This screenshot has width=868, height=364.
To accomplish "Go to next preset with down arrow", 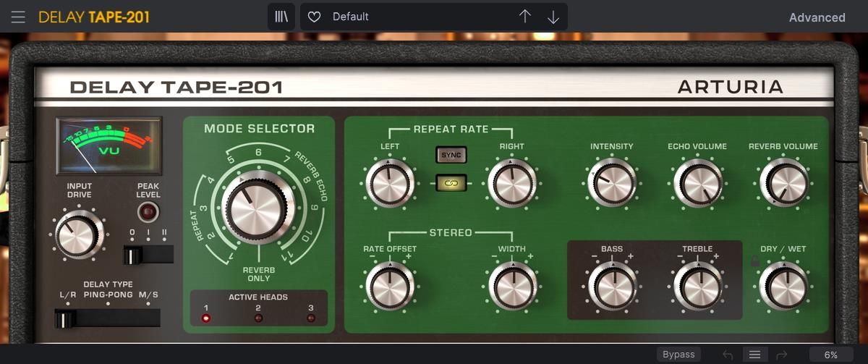I will [x=553, y=17].
